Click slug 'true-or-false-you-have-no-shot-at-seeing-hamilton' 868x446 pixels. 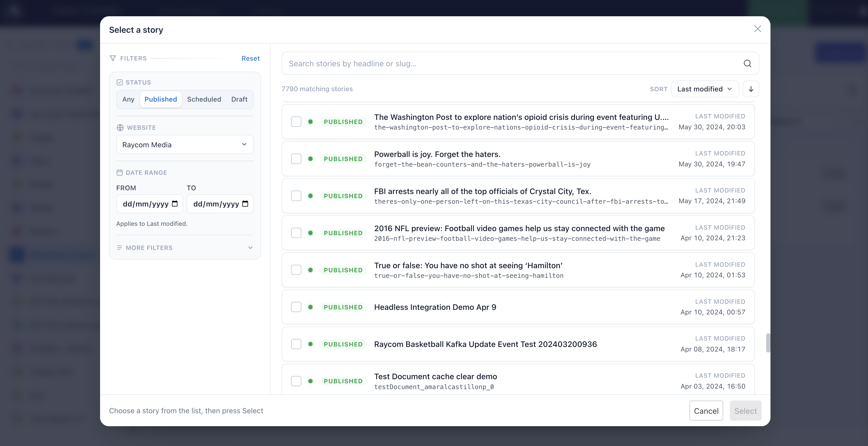point(469,275)
